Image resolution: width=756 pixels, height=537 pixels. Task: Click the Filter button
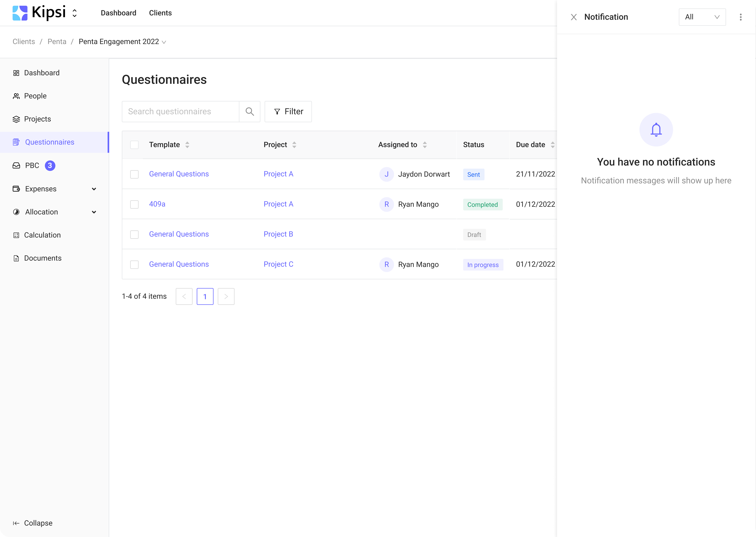click(x=288, y=111)
